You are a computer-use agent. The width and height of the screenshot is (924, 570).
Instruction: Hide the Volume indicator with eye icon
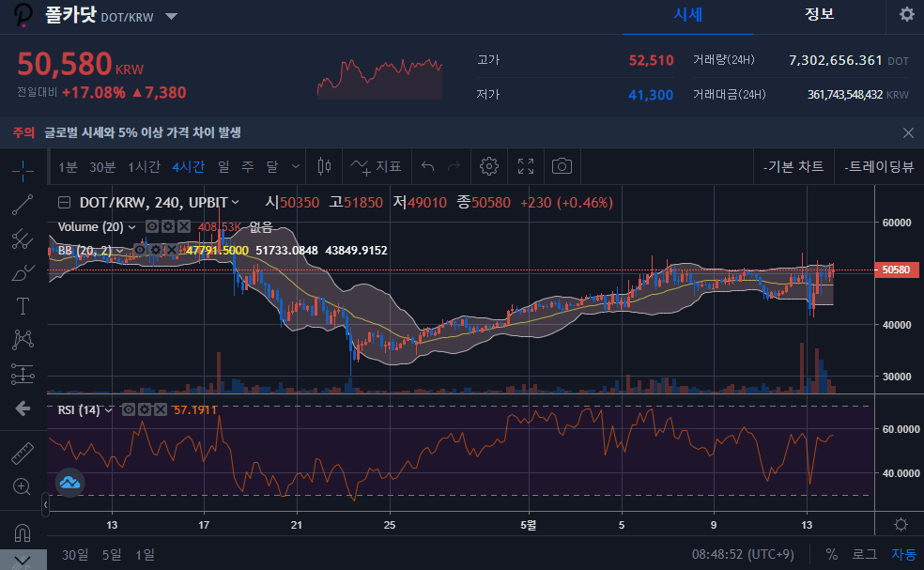(x=152, y=226)
